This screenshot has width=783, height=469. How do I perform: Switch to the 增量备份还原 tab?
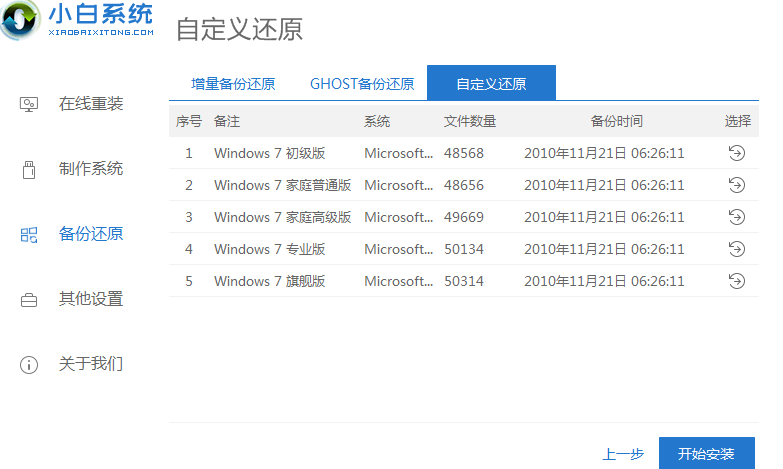click(233, 83)
